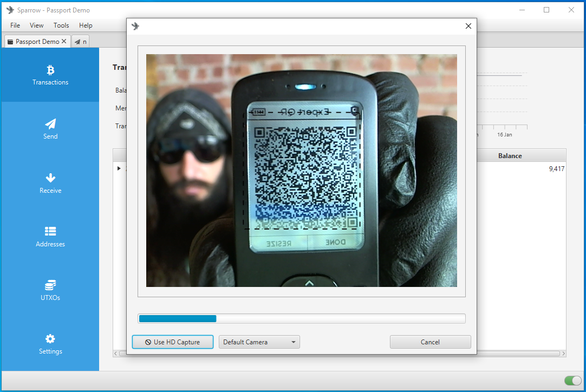Open the Addresses sidebar section
Viewport: 586px width, 392px height.
click(50, 237)
